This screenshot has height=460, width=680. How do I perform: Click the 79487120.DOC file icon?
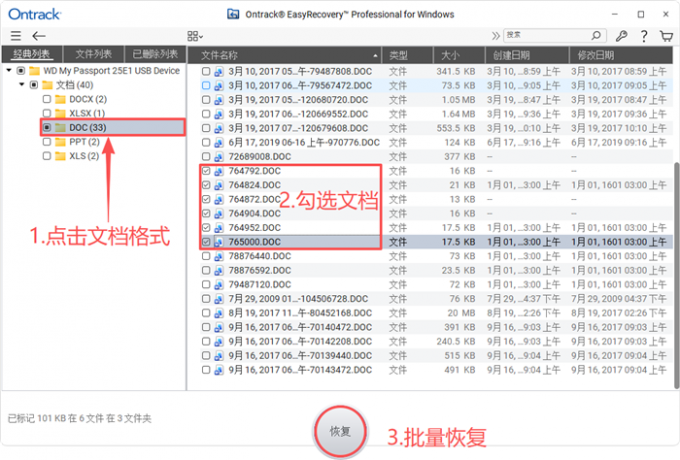(x=219, y=284)
